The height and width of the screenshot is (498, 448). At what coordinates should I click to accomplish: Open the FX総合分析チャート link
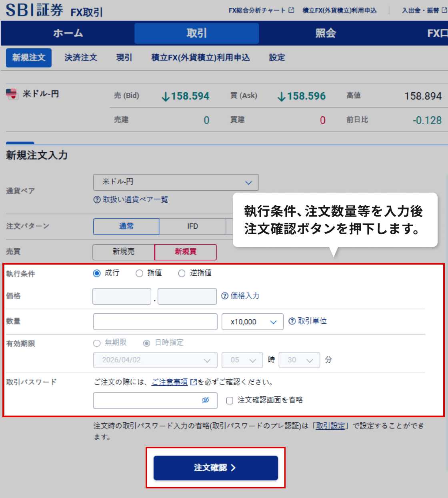[257, 10]
